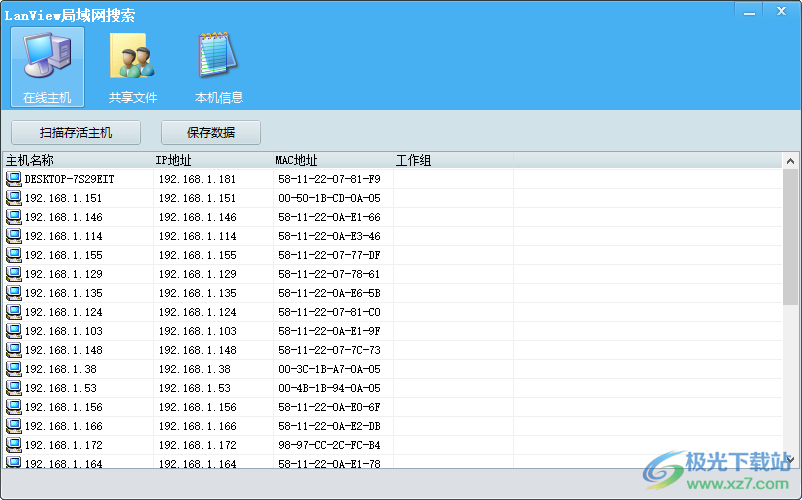Viewport: 802px width, 500px height.
Task: Click MAC address 58-11-22-0A-E3-46
Action: coord(329,236)
